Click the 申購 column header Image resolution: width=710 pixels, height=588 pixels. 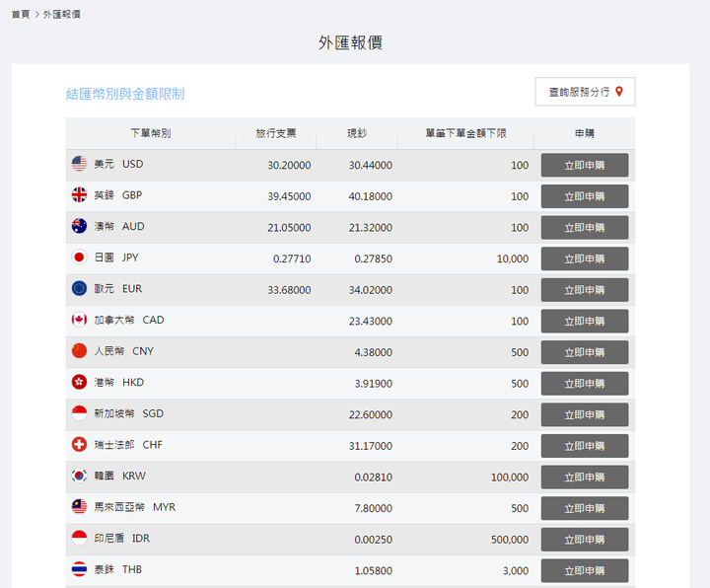click(x=585, y=133)
